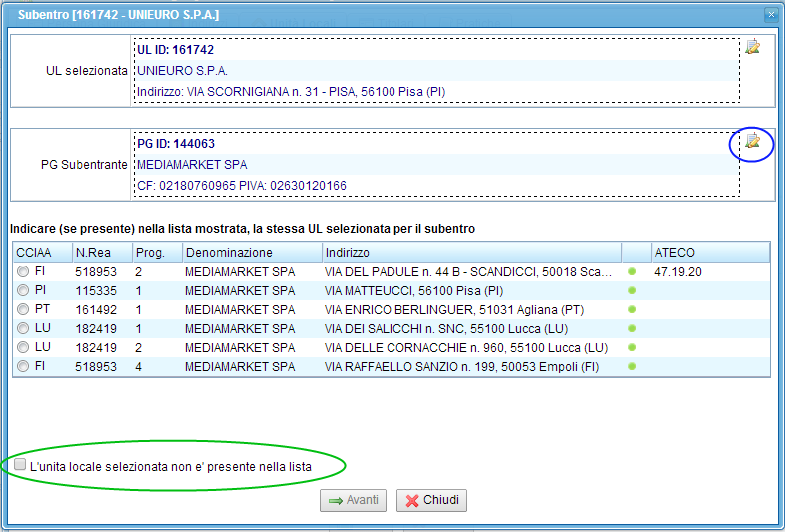Select radio for FI 518953 Scandicci row
The height and width of the screenshot is (532, 785).
[x=23, y=271]
